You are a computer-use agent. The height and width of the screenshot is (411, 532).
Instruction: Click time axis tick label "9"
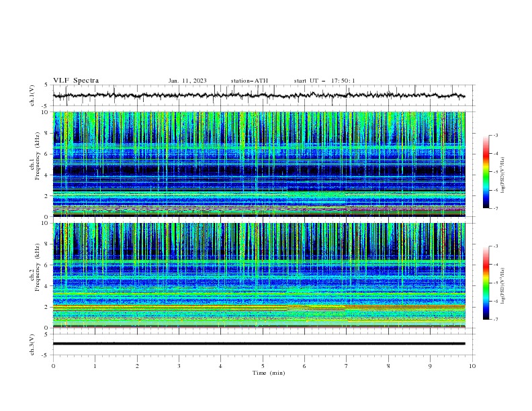point(430,366)
